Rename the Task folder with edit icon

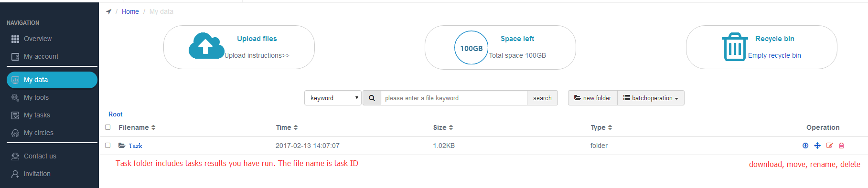(x=829, y=146)
